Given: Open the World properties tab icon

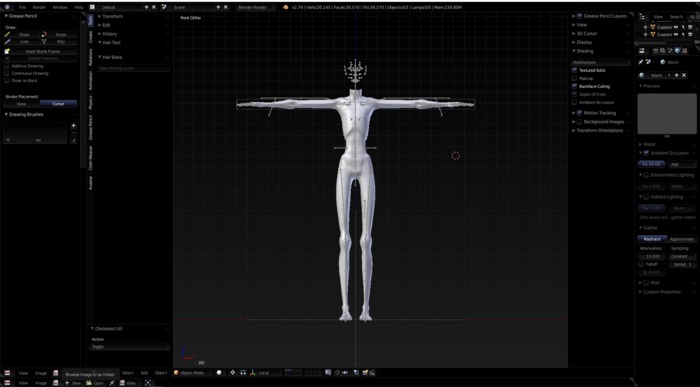Looking at the screenshot, I should coord(677,51).
